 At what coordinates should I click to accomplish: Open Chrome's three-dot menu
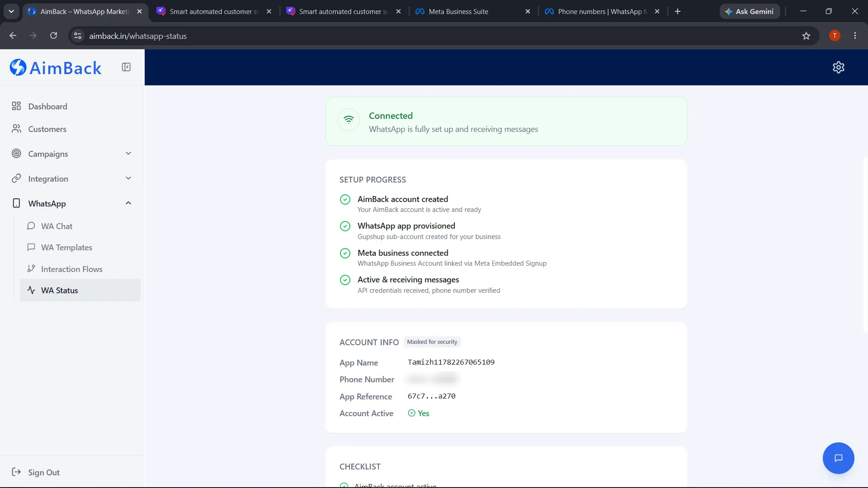(x=855, y=36)
